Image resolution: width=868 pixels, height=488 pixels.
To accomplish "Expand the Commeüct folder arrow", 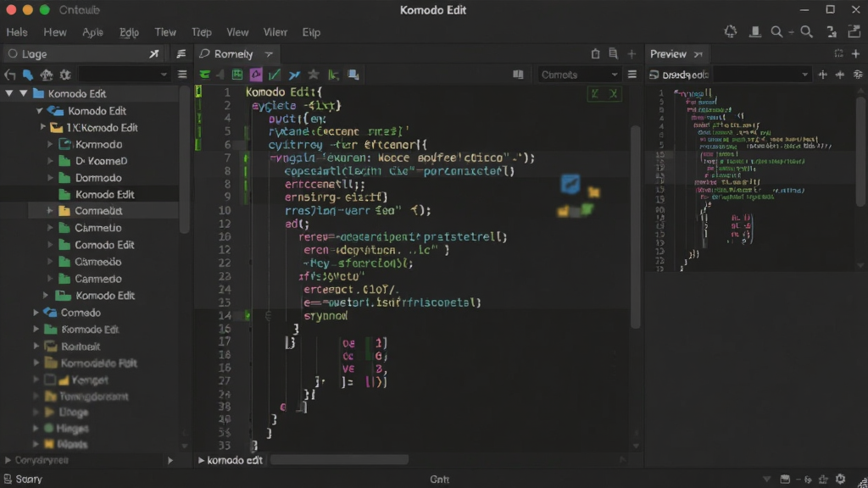I will pos(50,211).
